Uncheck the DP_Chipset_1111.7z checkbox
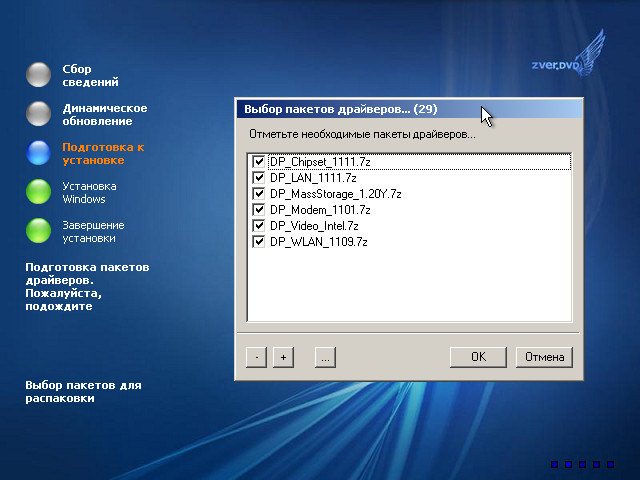 tap(258, 162)
